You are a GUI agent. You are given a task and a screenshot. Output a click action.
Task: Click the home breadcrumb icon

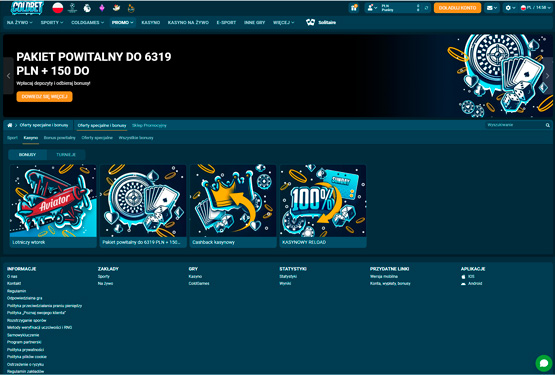tap(10, 125)
